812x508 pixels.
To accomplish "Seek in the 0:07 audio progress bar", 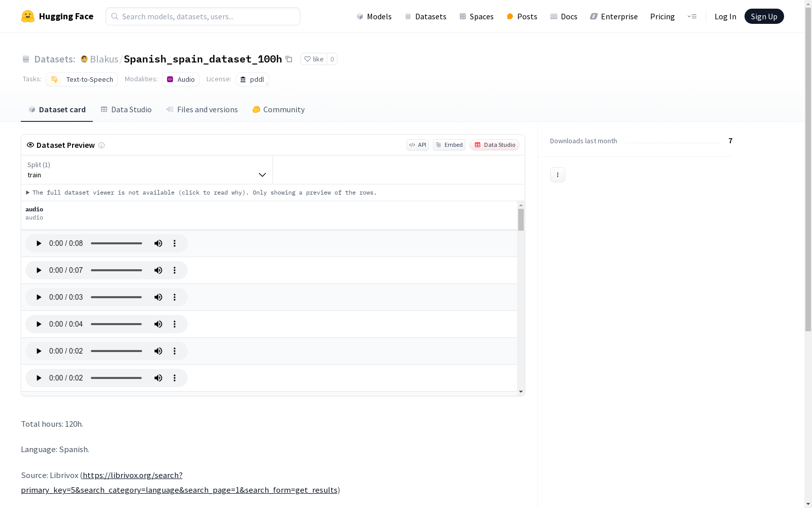I will (x=117, y=270).
